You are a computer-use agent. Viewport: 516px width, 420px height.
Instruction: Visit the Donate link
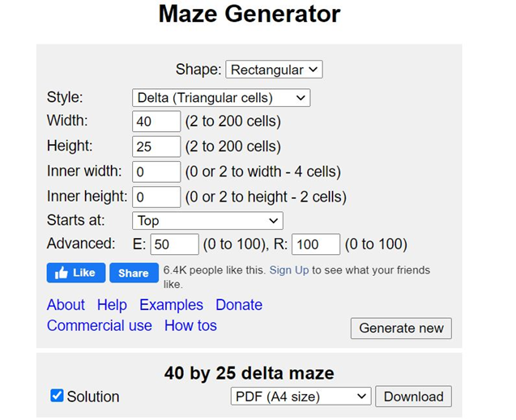(239, 305)
